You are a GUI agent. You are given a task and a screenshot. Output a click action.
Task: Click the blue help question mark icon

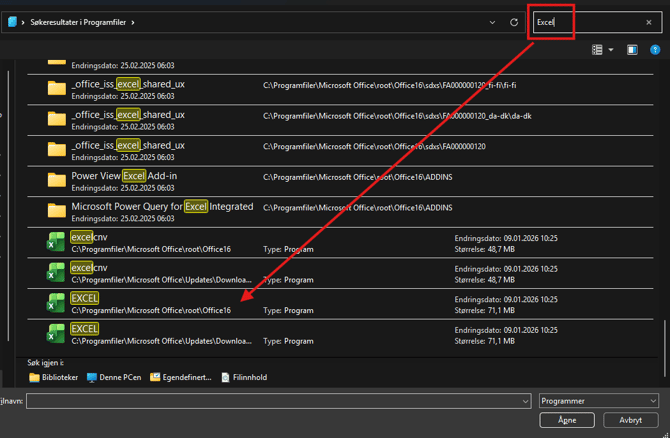656,50
